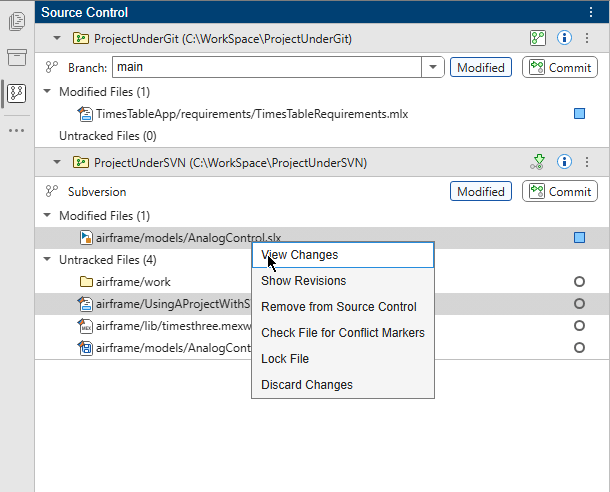The image size is (610, 492).
Task: Select the Source Control sidebar icon
Action: (17, 94)
